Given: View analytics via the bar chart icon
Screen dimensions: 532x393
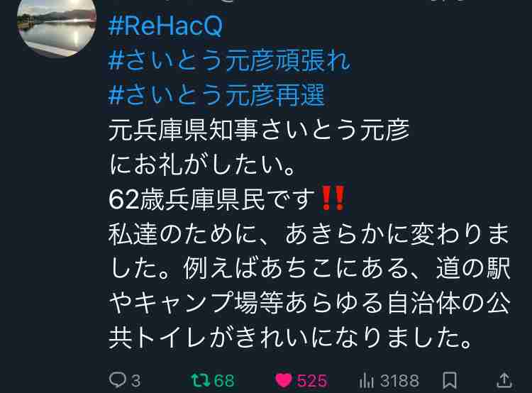Looking at the screenshot, I should pyautogui.click(x=366, y=380).
